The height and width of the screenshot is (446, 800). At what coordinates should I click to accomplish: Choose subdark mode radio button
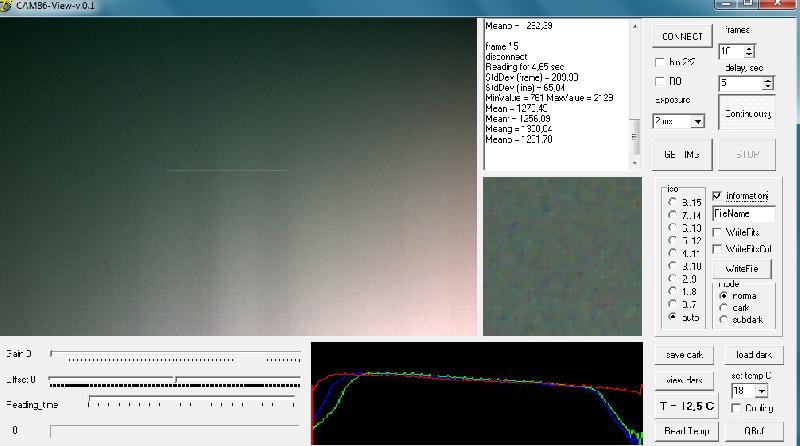pos(723,319)
